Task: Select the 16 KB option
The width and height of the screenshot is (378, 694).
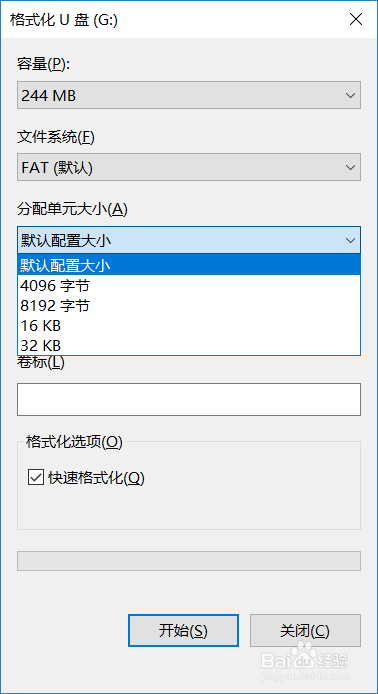Action: [189, 326]
